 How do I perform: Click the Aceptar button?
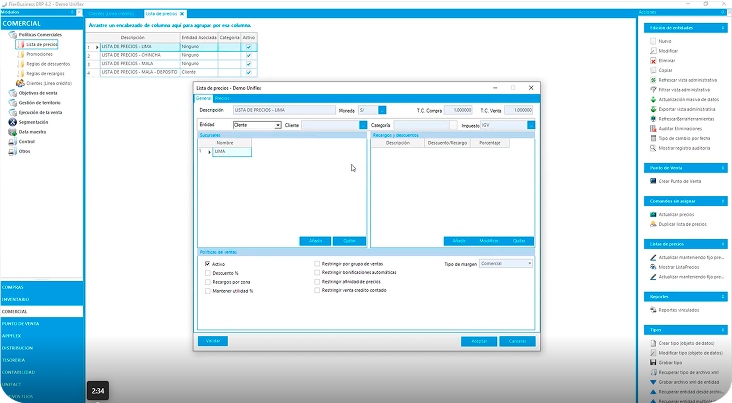[479, 341]
